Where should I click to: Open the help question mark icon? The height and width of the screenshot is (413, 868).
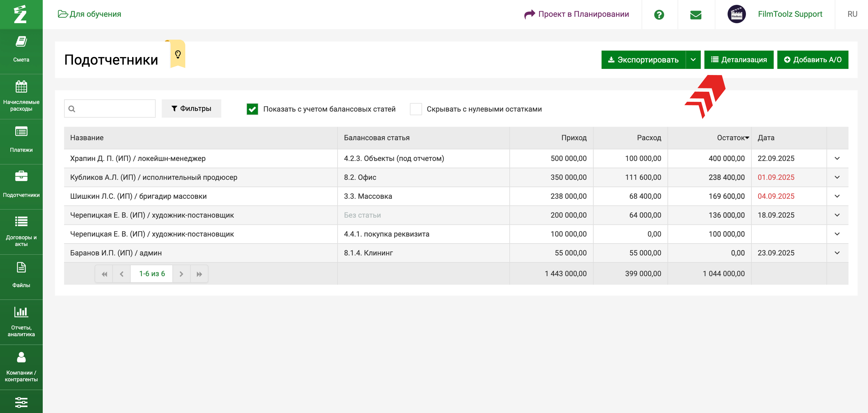(659, 15)
